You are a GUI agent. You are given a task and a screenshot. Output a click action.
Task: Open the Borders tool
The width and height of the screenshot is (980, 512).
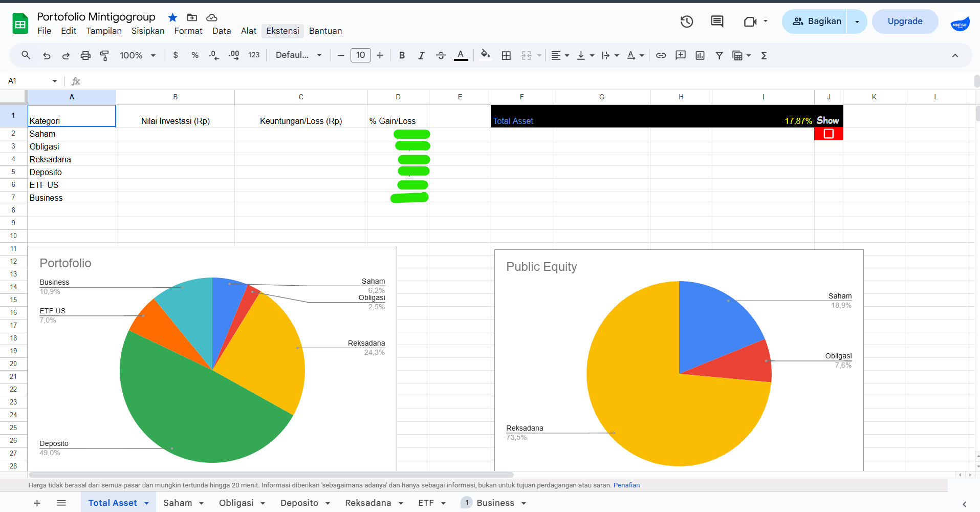coord(506,56)
